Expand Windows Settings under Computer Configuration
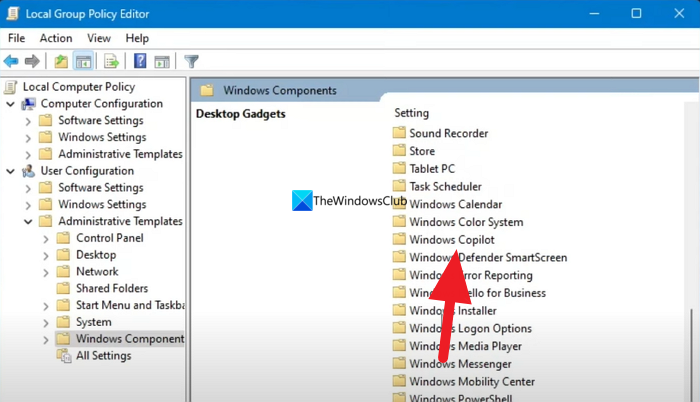Image resolution: width=700 pixels, height=402 pixels. coord(28,138)
